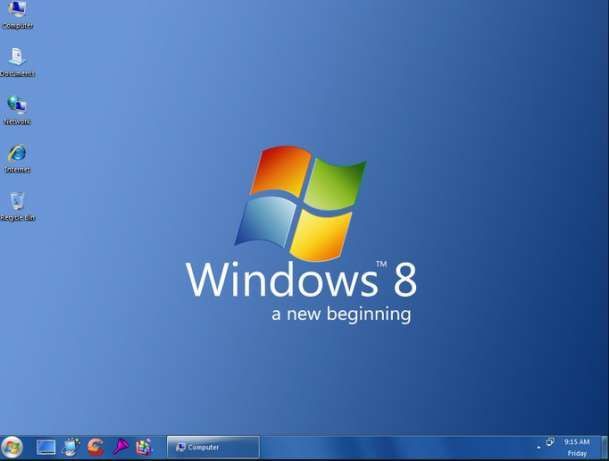Expand hidden system tray icons arrow

(539, 447)
